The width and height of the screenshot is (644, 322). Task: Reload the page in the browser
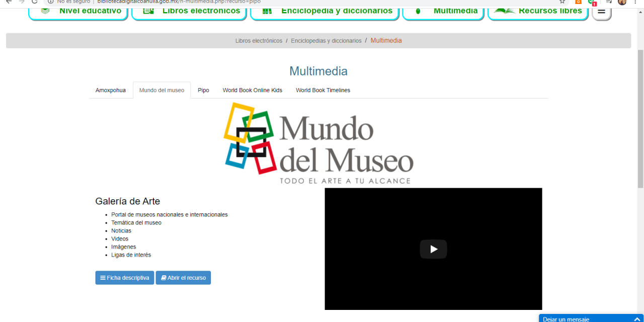pyautogui.click(x=35, y=2)
